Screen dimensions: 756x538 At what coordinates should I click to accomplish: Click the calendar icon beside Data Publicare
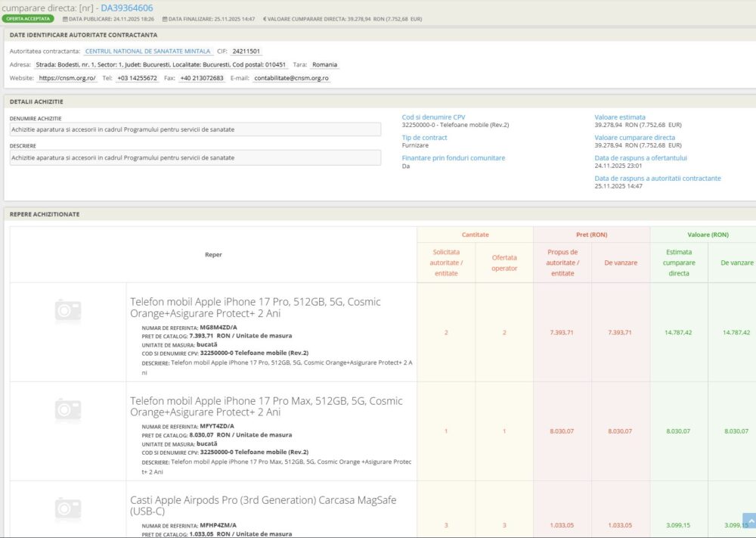coord(65,19)
